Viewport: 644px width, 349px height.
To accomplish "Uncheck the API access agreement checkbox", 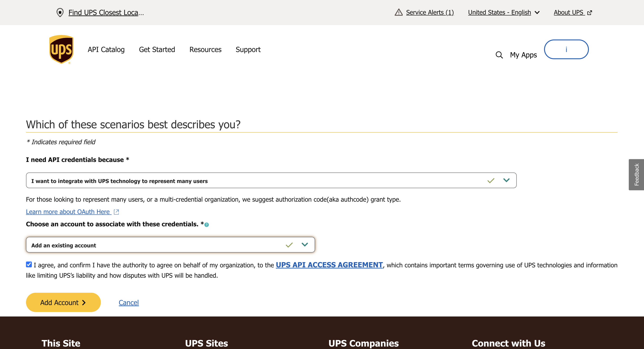I will (x=29, y=264).
